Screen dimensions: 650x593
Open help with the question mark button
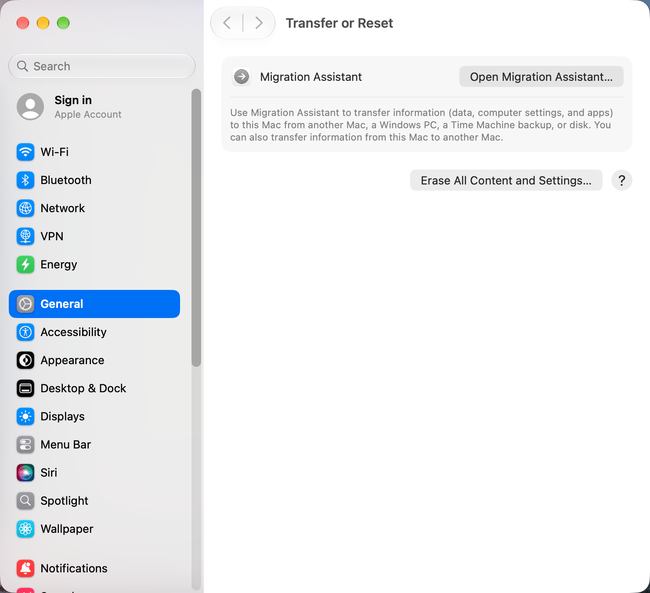tap(621, 180)
